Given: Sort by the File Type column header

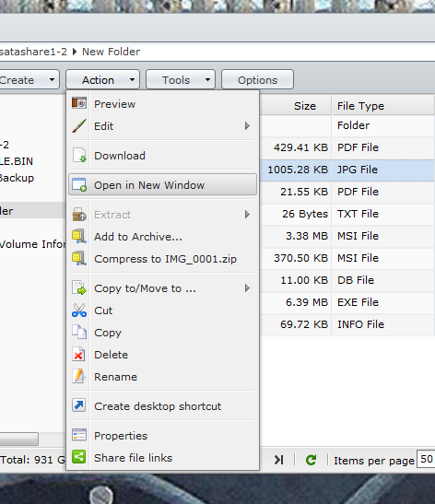Looking at the screenshot, I should [383, 106].
